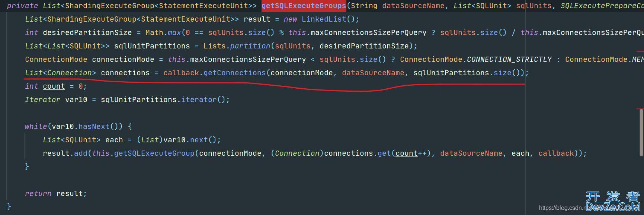The image size is (644, 215).
Task: Click 'connections' variable in its declaration
Action: 125,73
